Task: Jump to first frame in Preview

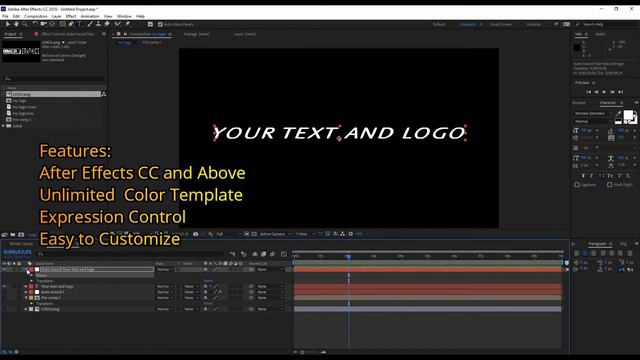Action: click(x=588, y=92)
